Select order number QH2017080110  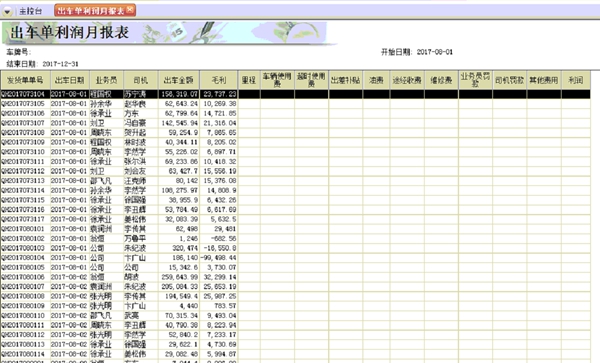23,316
